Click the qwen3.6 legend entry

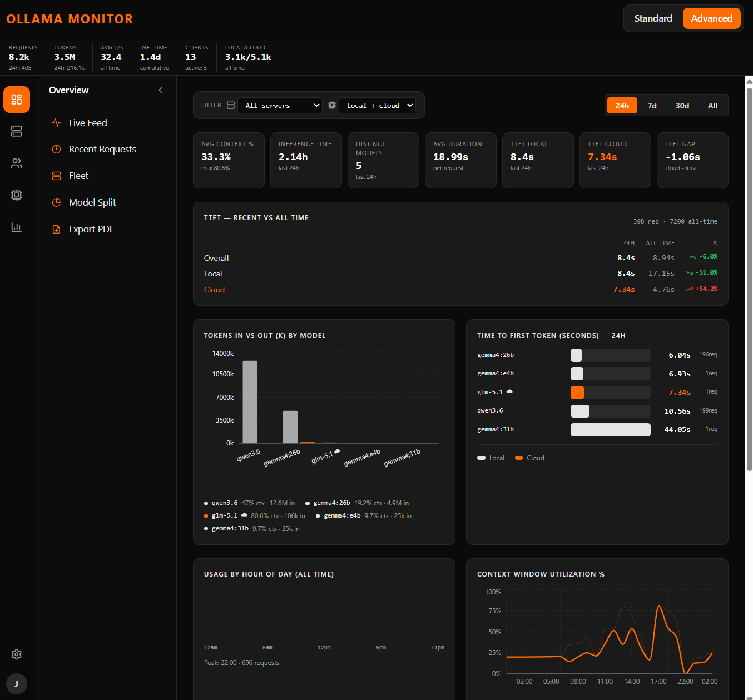point(250,503)
